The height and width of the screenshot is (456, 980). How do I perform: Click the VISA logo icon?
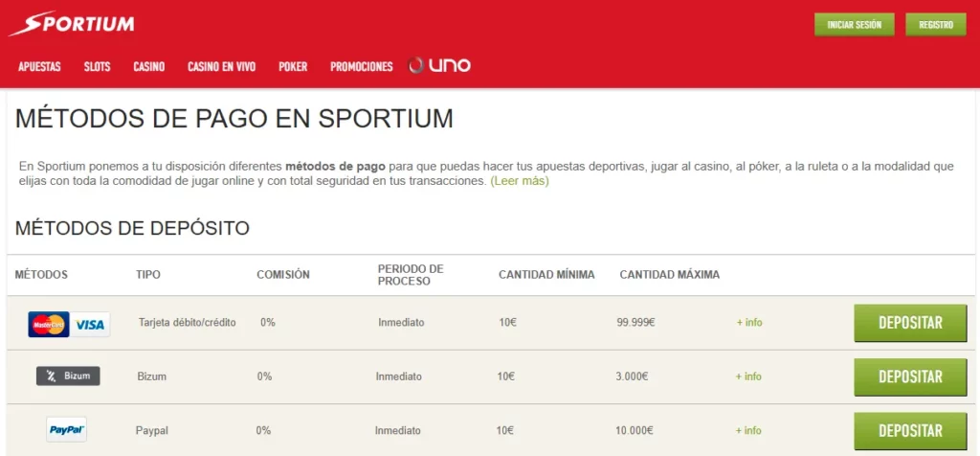click(90, 325)
